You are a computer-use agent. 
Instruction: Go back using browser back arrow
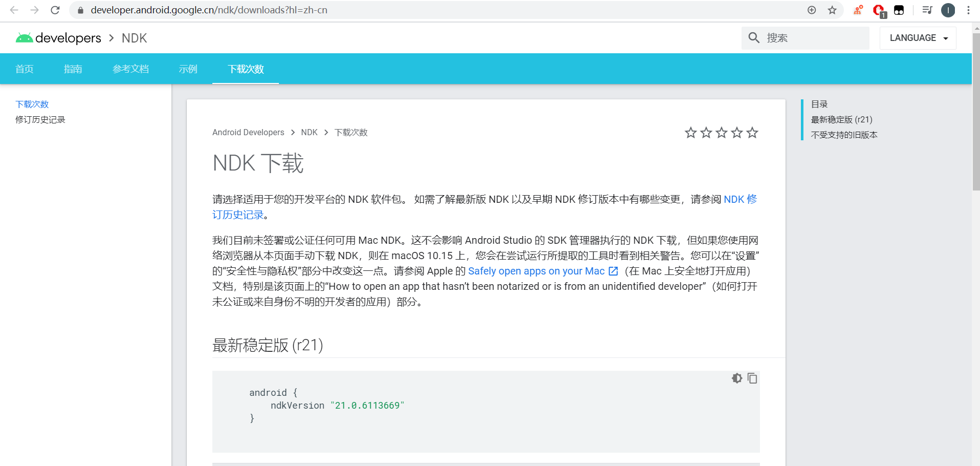pos(14,10)
